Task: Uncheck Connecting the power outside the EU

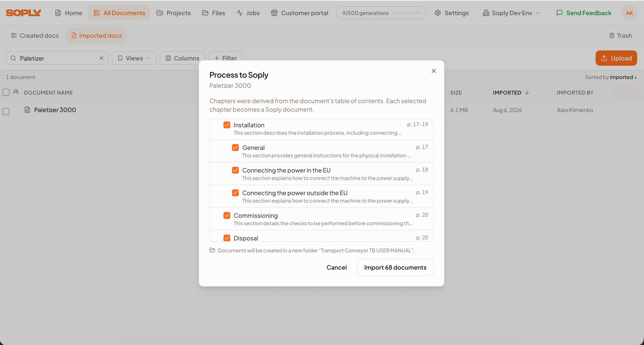Action: pyautogui.click(x=235, y=193)
